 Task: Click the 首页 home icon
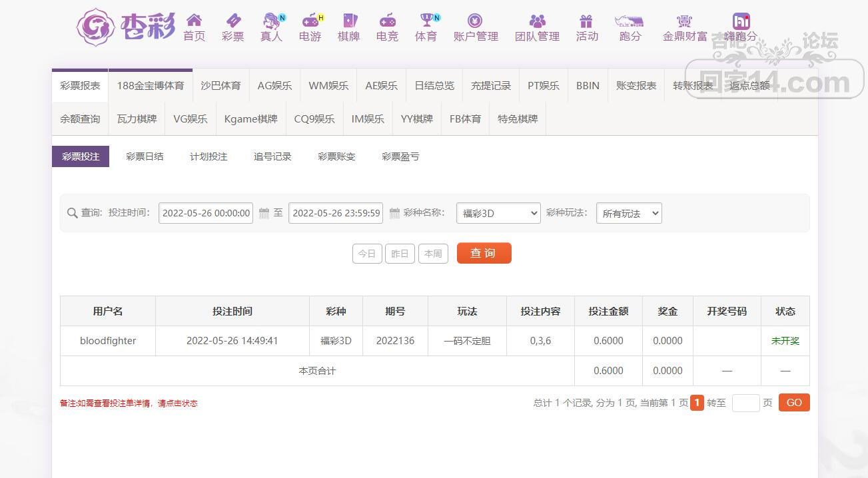pos(194,21)
